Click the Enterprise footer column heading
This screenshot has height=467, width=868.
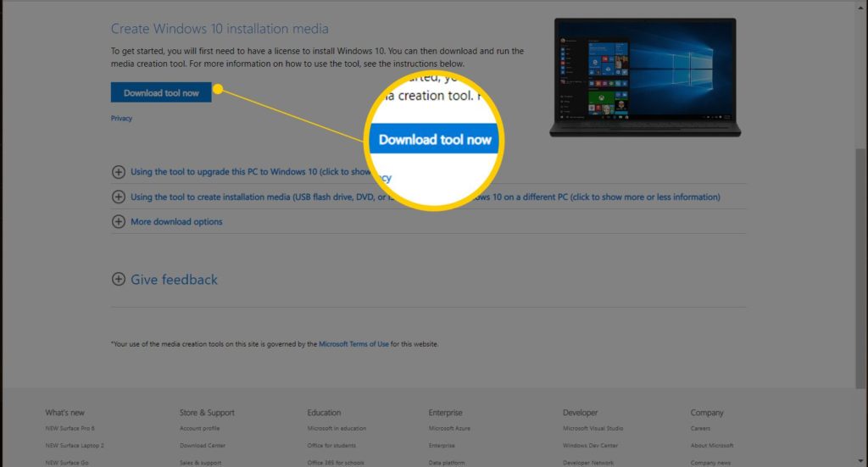pyautogui.click(x=445, y=413)
